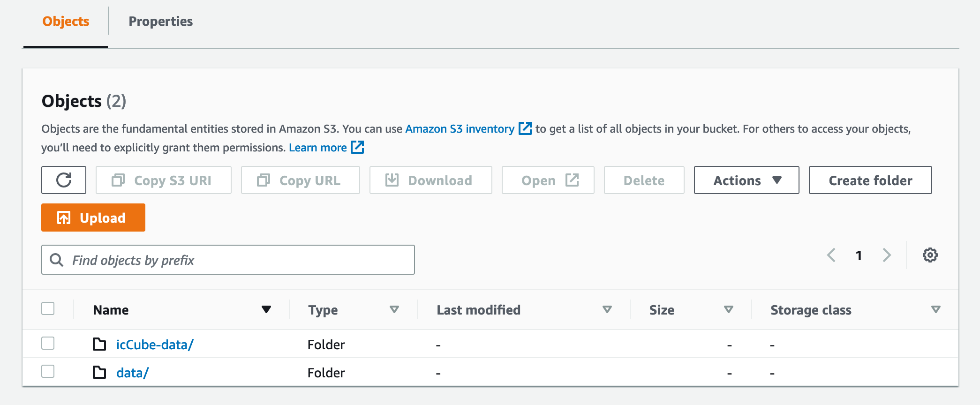Click the refresh objects icon button
Viewport: 980px width, 405px height.
[64, 180]
